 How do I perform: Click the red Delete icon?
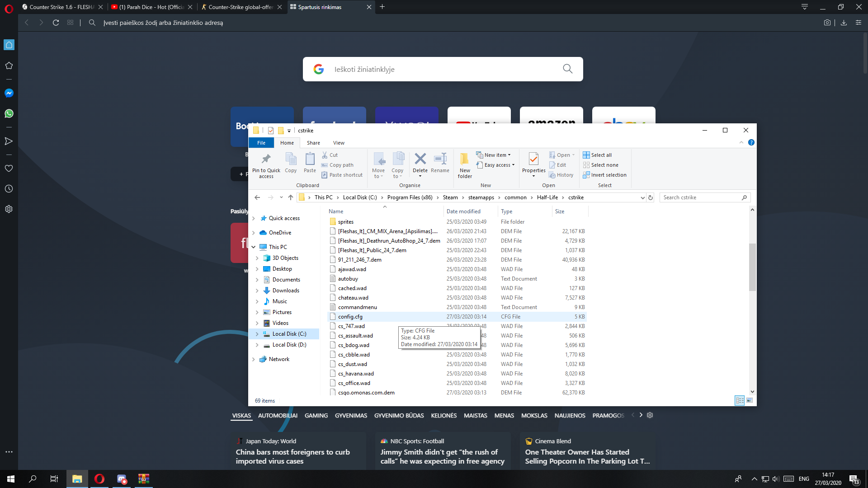pos(420,159)
